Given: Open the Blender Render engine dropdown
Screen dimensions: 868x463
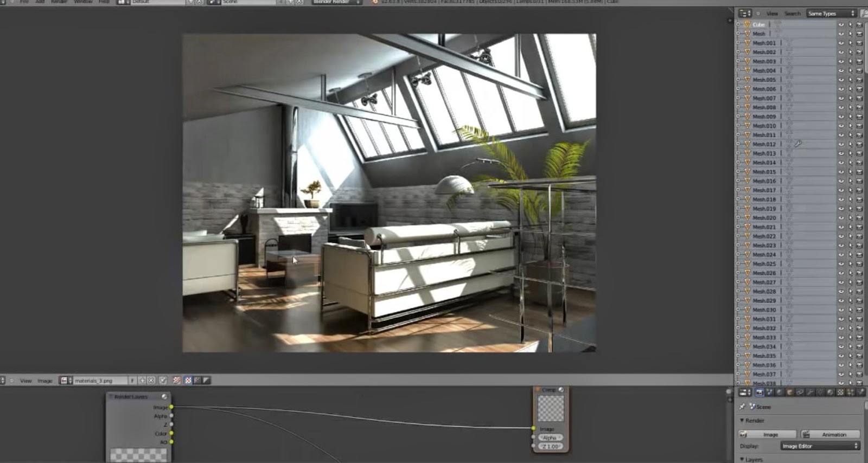Looking at the screenshot, I should pyautogui.click(x=336, y=2).
